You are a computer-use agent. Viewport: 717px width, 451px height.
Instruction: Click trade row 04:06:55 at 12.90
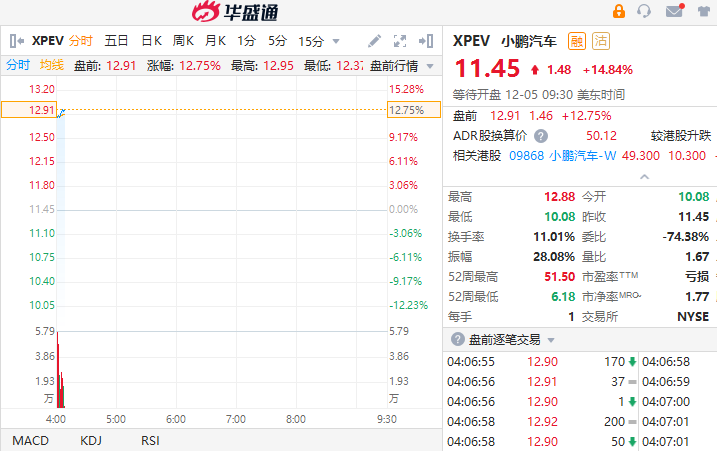point(542,362)
